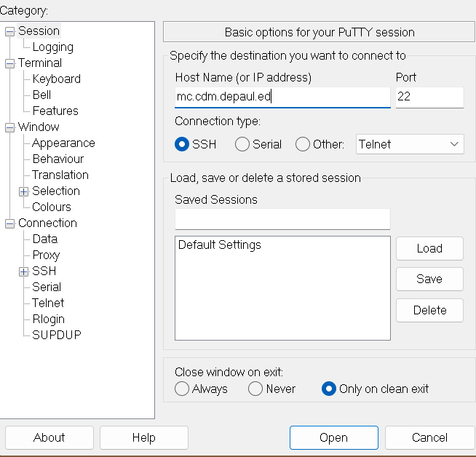Image resolution: width=476 pixels, height=457 pixels.
Task: Collapse the Terminal tree node
Action: pyautogui.click(x=9, y=63)
